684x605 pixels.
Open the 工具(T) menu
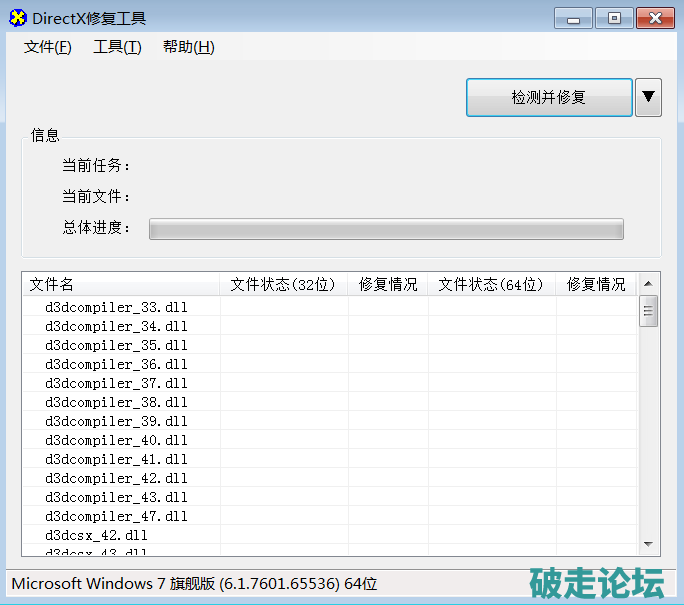pos(117,47)
